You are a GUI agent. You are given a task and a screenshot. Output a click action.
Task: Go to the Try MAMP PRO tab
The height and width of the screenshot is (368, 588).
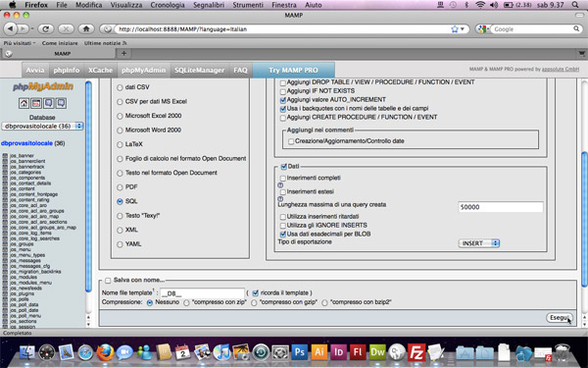click(x=293, y=71)
